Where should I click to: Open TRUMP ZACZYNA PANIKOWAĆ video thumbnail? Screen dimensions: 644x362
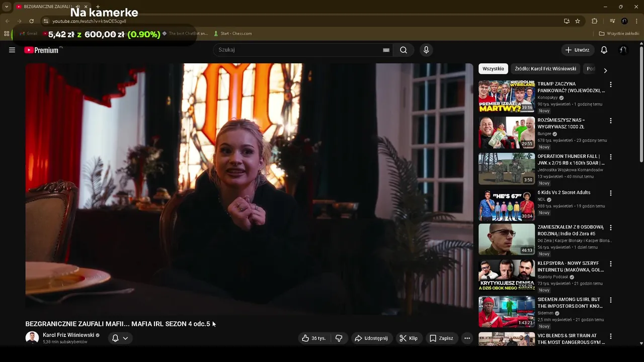click(x=507, y=96)
